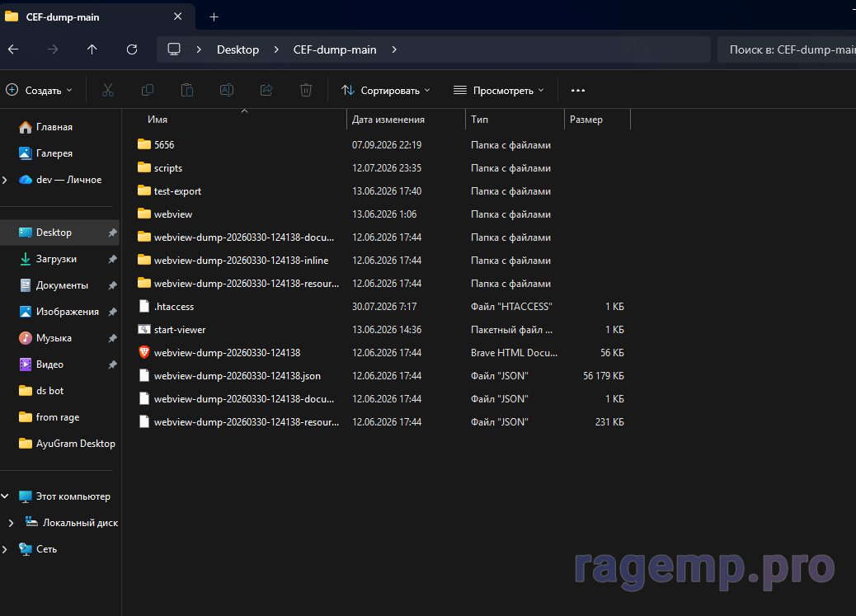Viewport: 856px width, 616px height.
Task: Open the Создать dropdown
Action: pos(39,90)
